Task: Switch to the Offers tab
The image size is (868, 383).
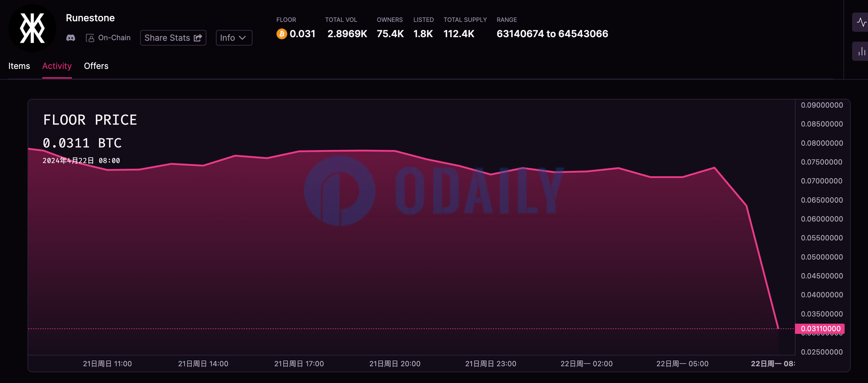Action: (96, 66)
